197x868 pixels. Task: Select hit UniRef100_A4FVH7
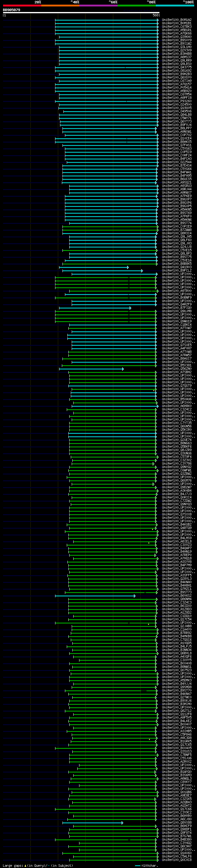point(177,349)
